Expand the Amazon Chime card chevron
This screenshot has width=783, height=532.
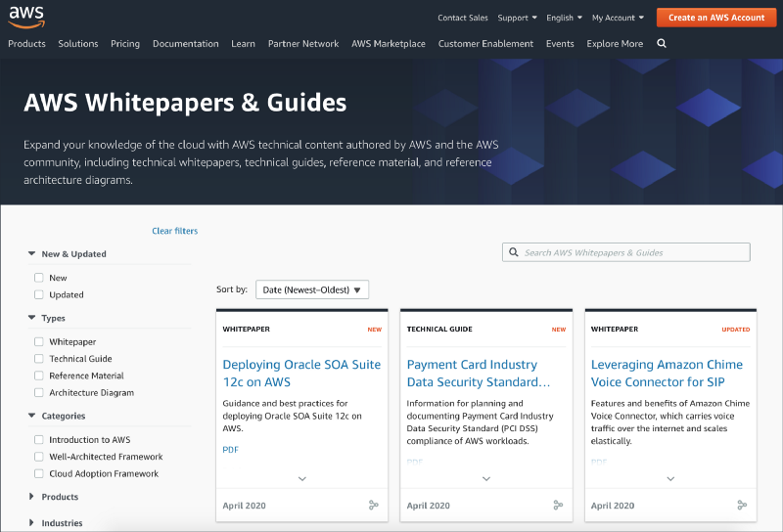(670, 478)
